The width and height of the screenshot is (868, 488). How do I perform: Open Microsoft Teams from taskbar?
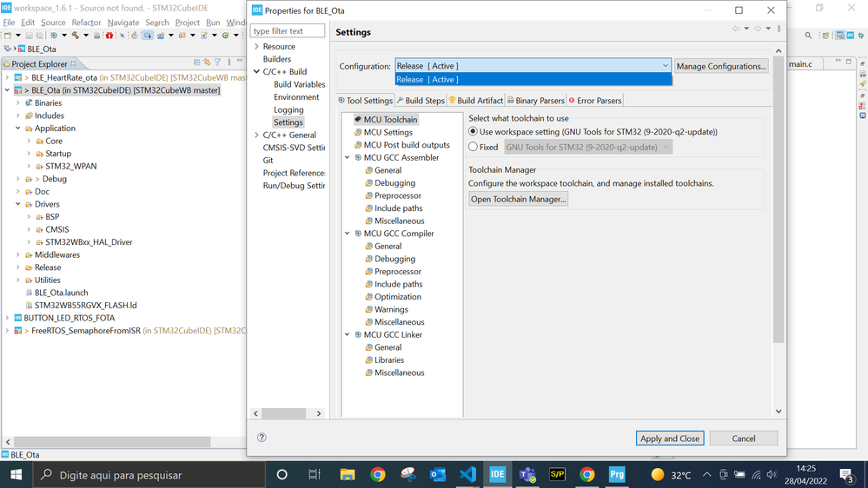(527, 475)
